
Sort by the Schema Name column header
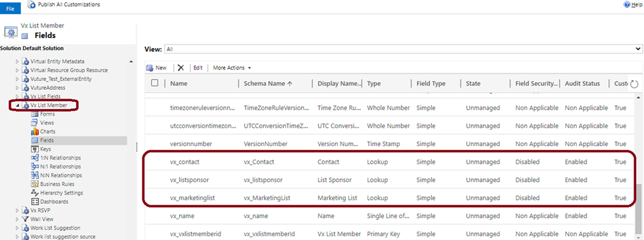tap(268, 83)
